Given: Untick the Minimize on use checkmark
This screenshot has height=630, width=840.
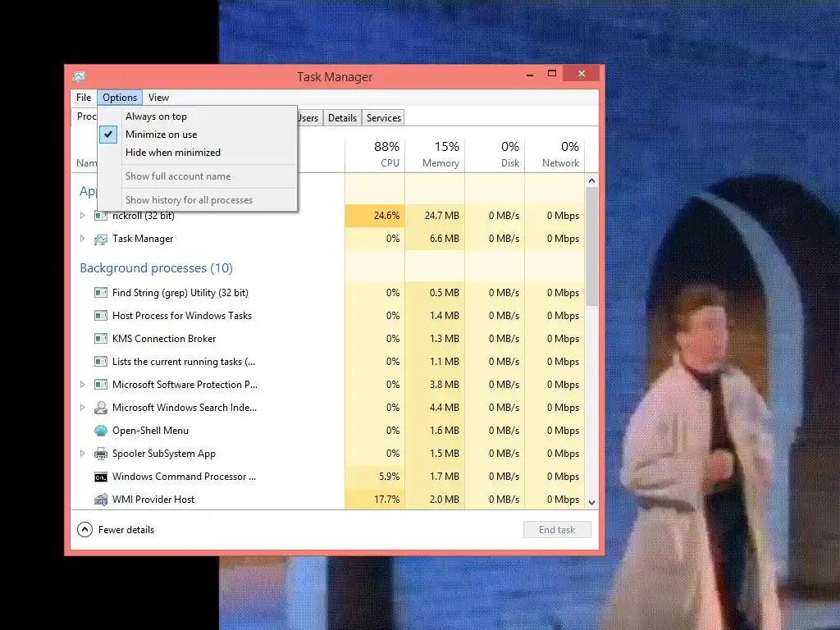Looking at the screenshot, I should 108,135.
